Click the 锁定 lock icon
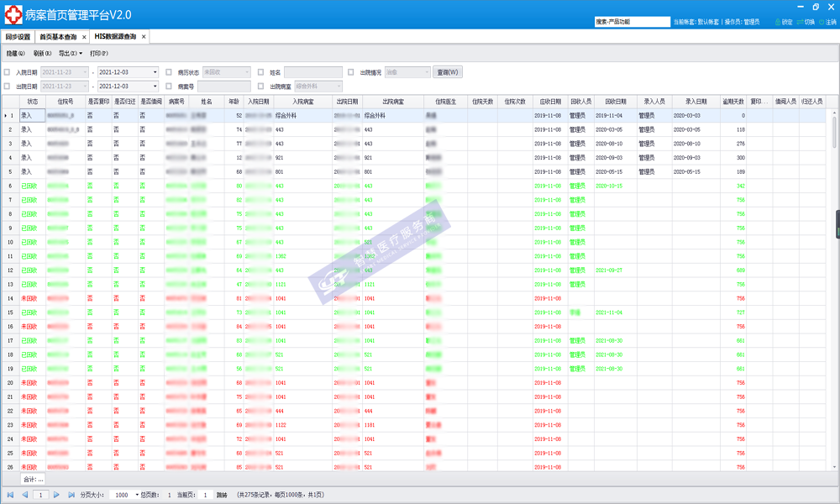The width and height of the screenshot is (840, 504). 776,22
